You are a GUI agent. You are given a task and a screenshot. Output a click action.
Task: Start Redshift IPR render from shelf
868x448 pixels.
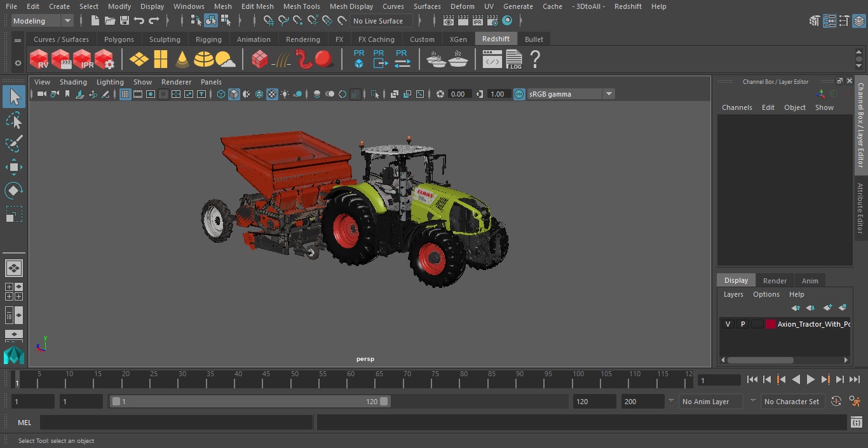pos(83,60)
